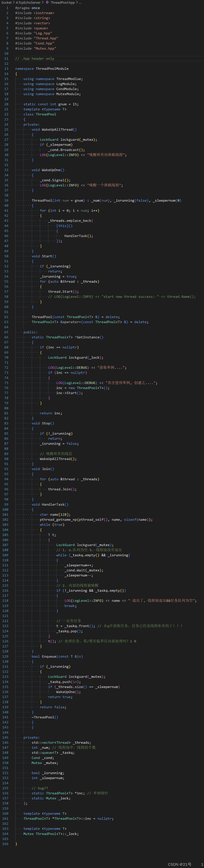This screenshot has height=868, width=204.
Task: Open the 4.TcpEchoServer breadcrumb segment
Action: point(28,2)
